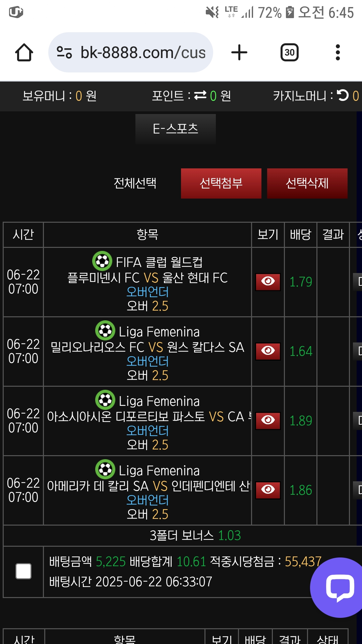Click the red 선택삭제 button

click(x=307, y=183)
